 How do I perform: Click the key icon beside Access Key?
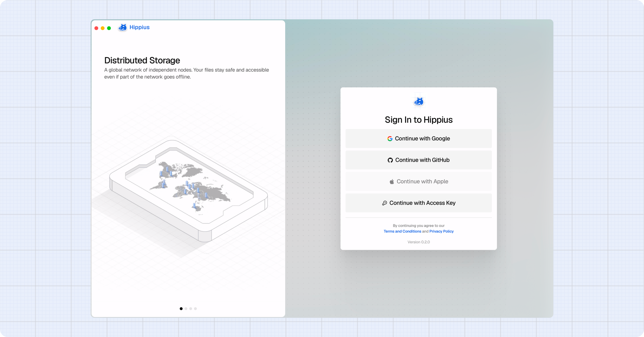tap(384, 203)
